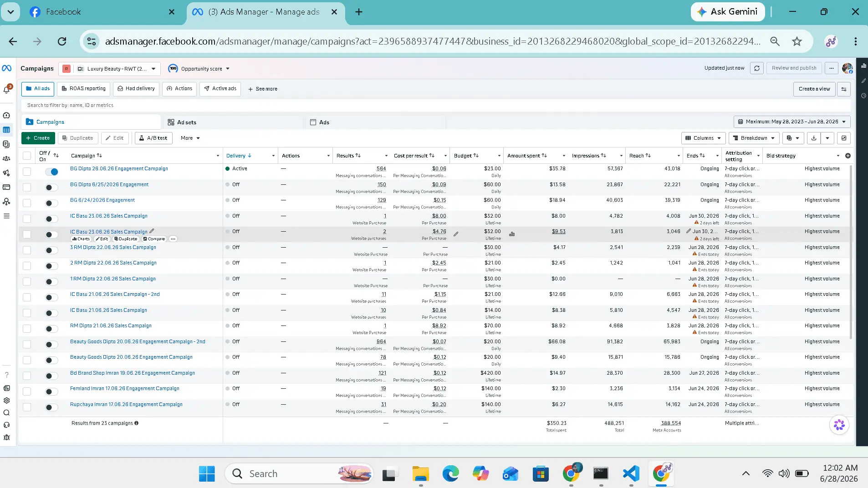Image resolution: width=868 pixels, height=488 pixels.
Task: Open the Campaign column header dropdown arrow
Action: click(x=218, y=156)
